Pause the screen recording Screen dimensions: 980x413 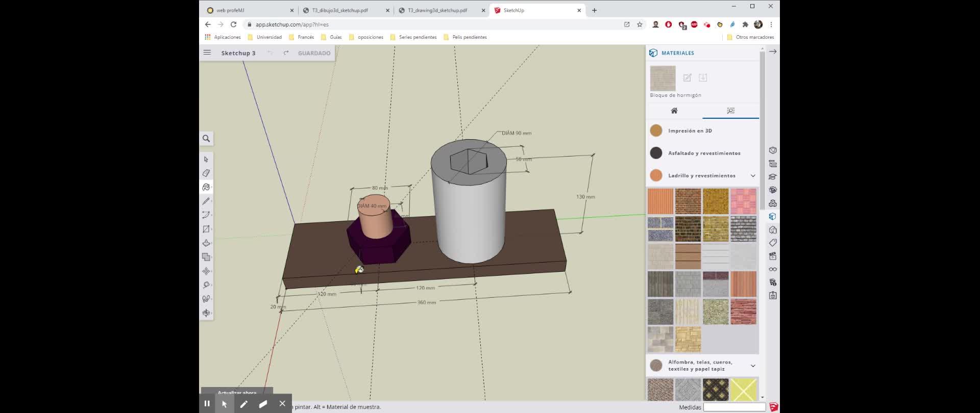tap(207, 404)
